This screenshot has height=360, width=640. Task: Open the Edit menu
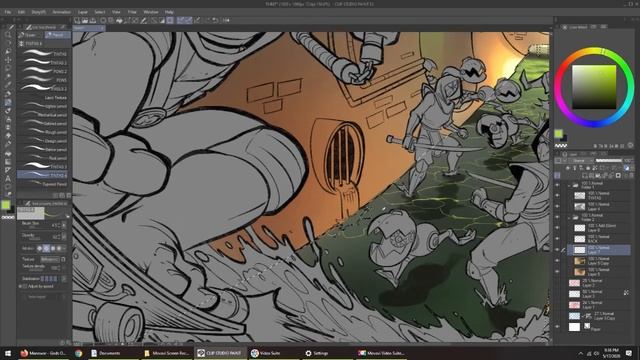(x=21, y=12)
